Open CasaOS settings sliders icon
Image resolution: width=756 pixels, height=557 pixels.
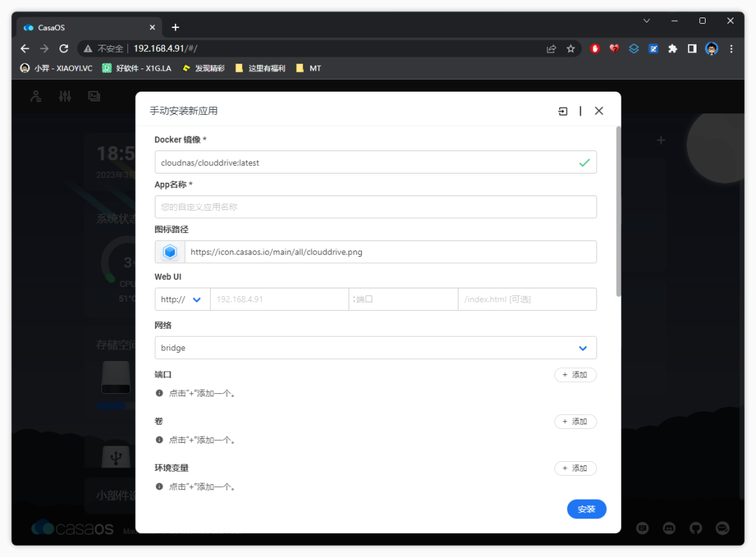coord(65,97)
